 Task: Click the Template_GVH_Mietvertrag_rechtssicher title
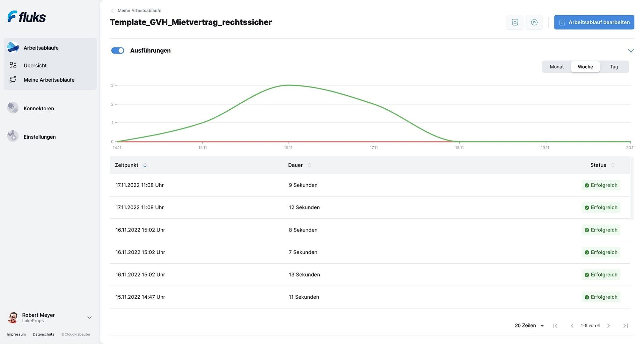(191, 22)
